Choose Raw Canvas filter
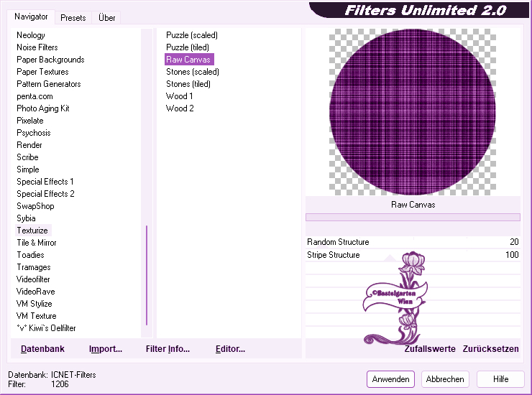Viewport: 532px width, 395px height. point(189,60)
